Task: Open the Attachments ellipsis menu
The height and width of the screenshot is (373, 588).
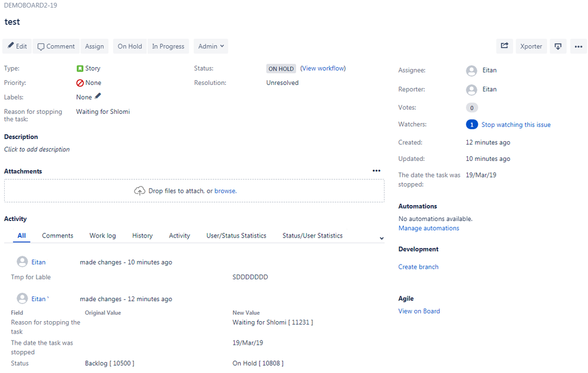Action: tap(377, 171)
